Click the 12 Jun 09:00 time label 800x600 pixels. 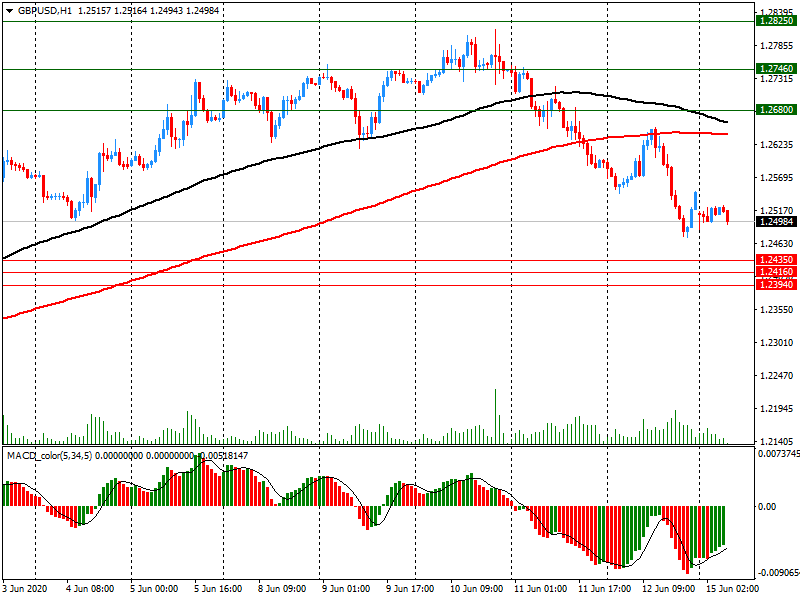point(668,589)
